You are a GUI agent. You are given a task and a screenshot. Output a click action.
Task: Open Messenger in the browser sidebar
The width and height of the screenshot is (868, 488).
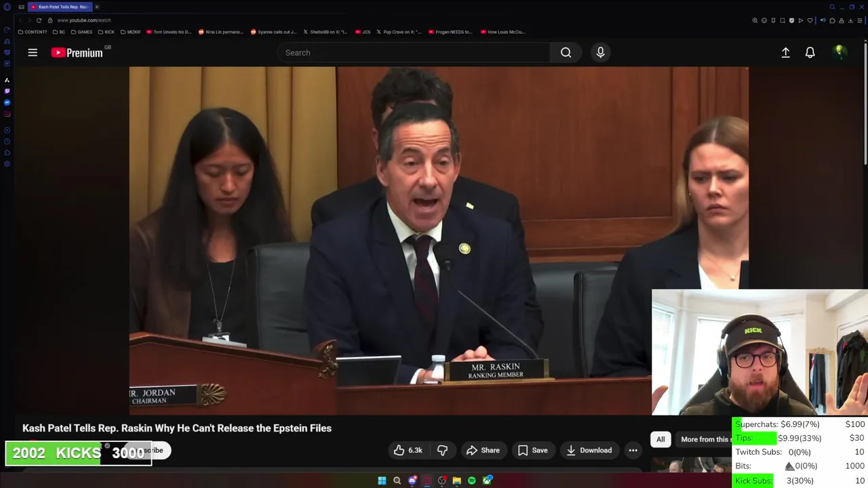(x=7, y=102)
